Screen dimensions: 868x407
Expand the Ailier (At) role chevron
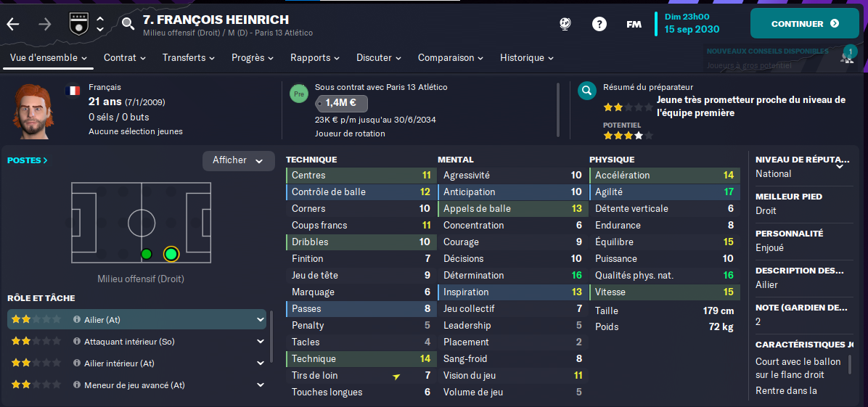coord(260,319)
